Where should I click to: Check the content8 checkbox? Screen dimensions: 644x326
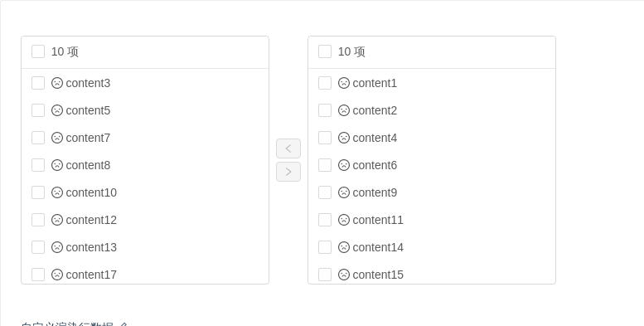38,165
